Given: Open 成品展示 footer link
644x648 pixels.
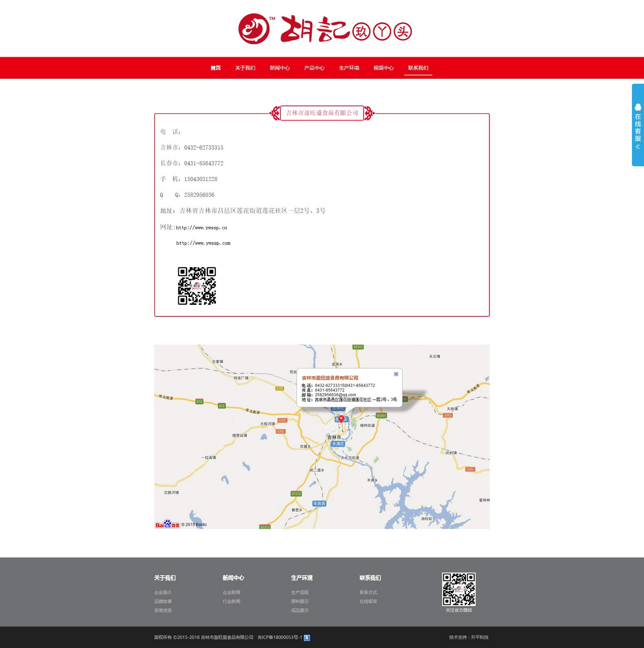Looking at the screenshot, I should click(300, 611).
